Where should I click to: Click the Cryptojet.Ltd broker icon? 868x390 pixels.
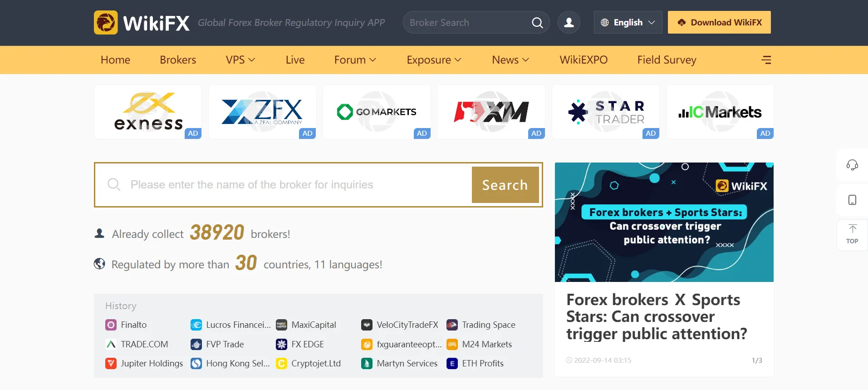281,364
